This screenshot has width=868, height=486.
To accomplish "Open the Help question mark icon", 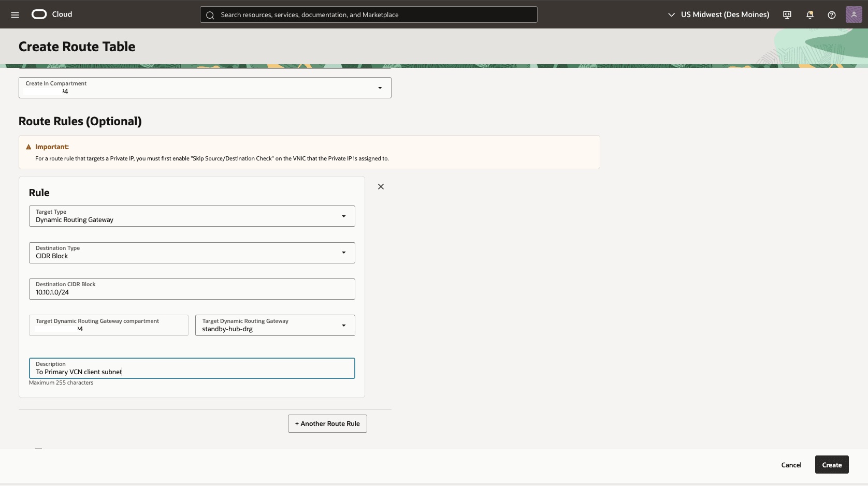I will point(832,15).
